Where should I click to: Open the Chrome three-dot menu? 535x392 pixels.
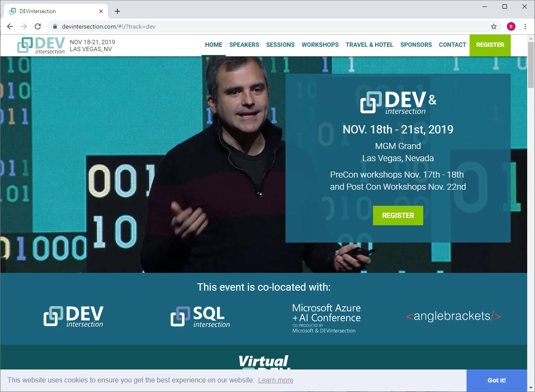pos(525,26)
